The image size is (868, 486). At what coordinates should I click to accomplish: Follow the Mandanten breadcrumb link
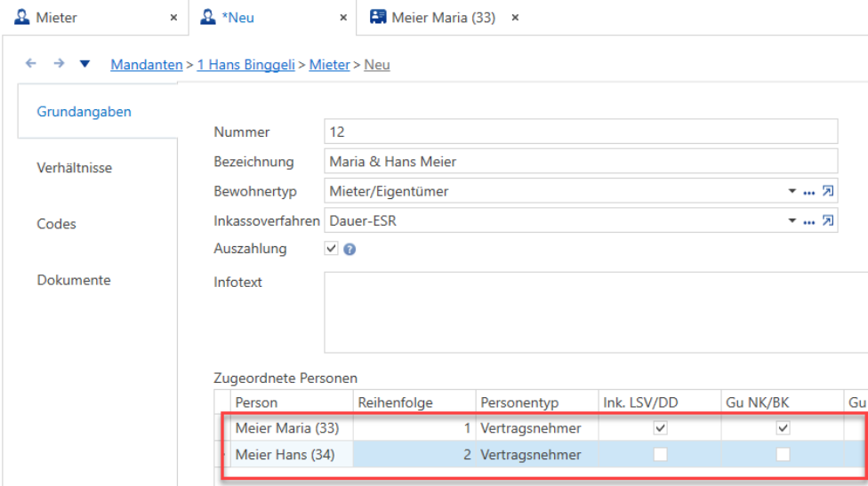(147, 65)
